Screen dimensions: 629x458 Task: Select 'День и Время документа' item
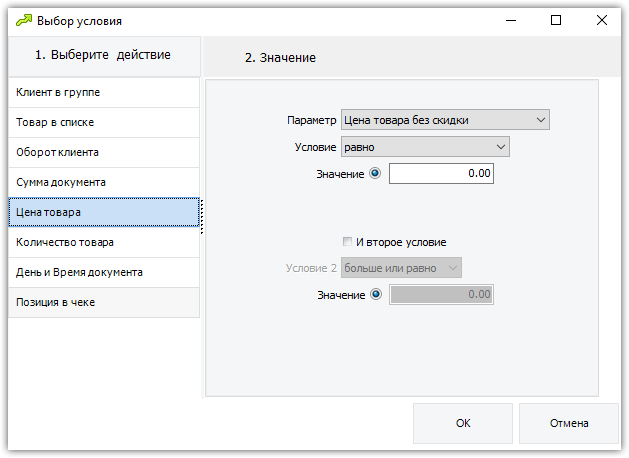tap(104, 272)
